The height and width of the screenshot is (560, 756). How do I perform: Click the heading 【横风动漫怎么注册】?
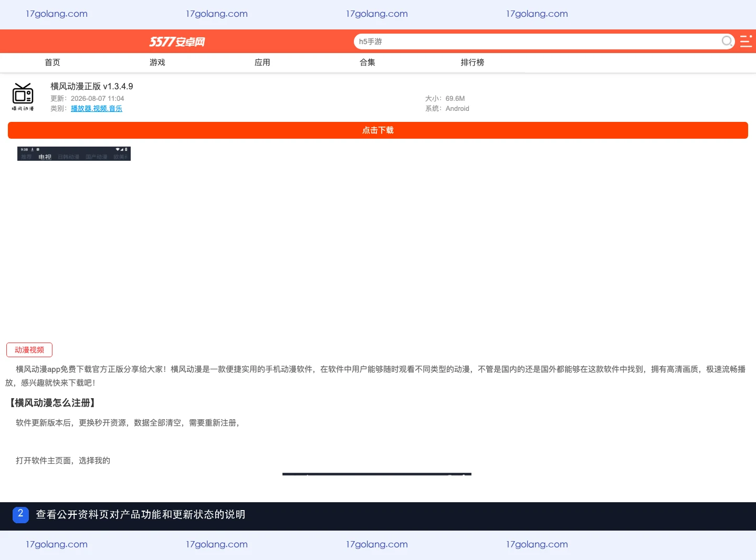52,403
